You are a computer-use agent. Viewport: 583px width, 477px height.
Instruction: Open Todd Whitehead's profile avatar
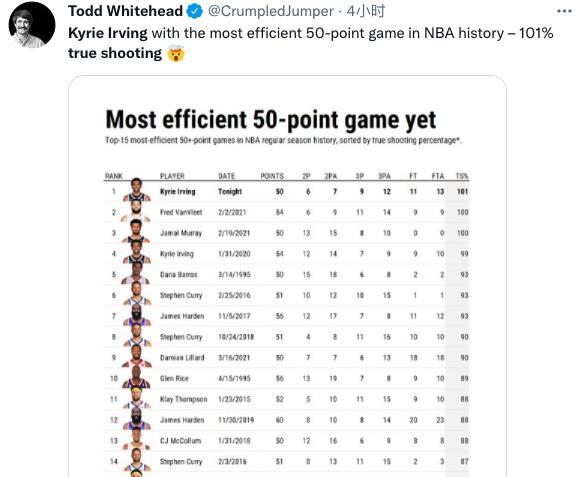(32, 25)
